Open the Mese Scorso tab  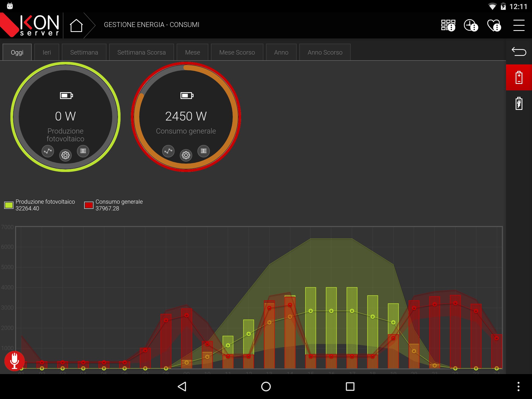coord(237,52)
